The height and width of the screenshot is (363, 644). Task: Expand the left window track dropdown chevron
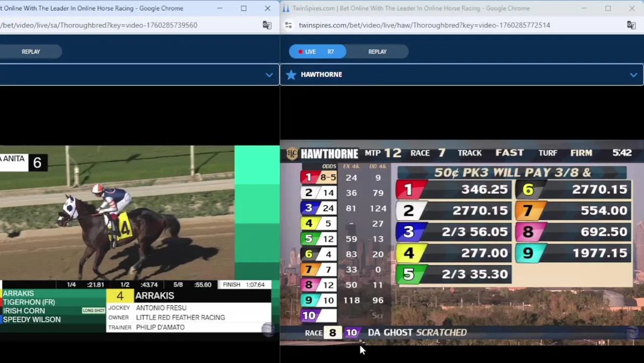click(x=269, y=75)
